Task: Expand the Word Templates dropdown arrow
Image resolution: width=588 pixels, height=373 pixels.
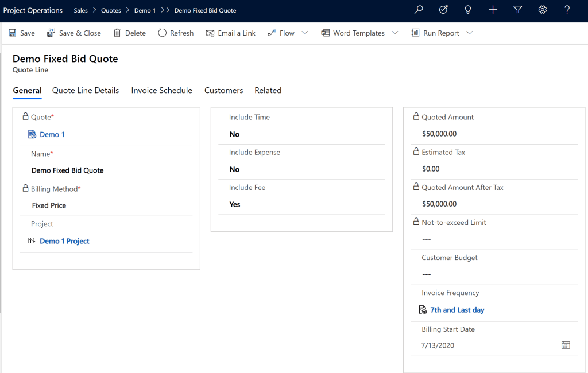Action: [395, 33]
